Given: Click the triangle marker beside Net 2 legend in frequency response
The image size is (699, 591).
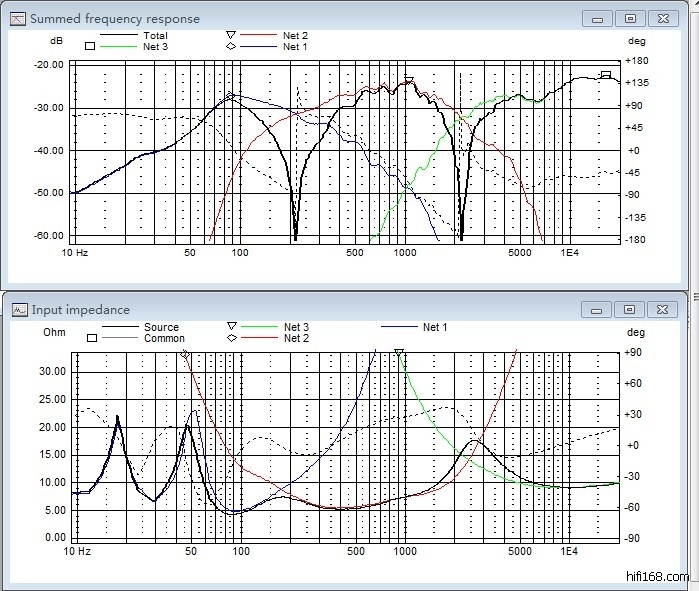Looking at the screenshot, I should pyautogui.click(x=230, y=35).
